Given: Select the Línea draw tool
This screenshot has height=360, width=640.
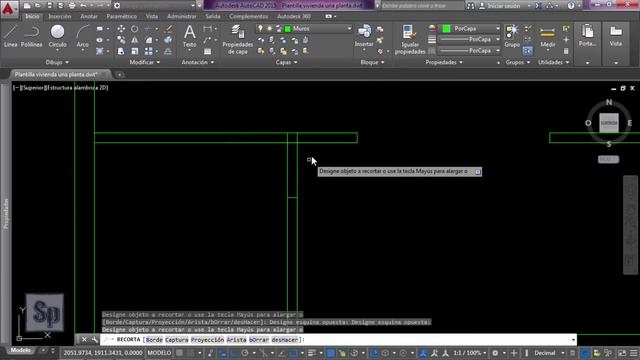Looking at the screenshot, I should click(x=10, y=36).
